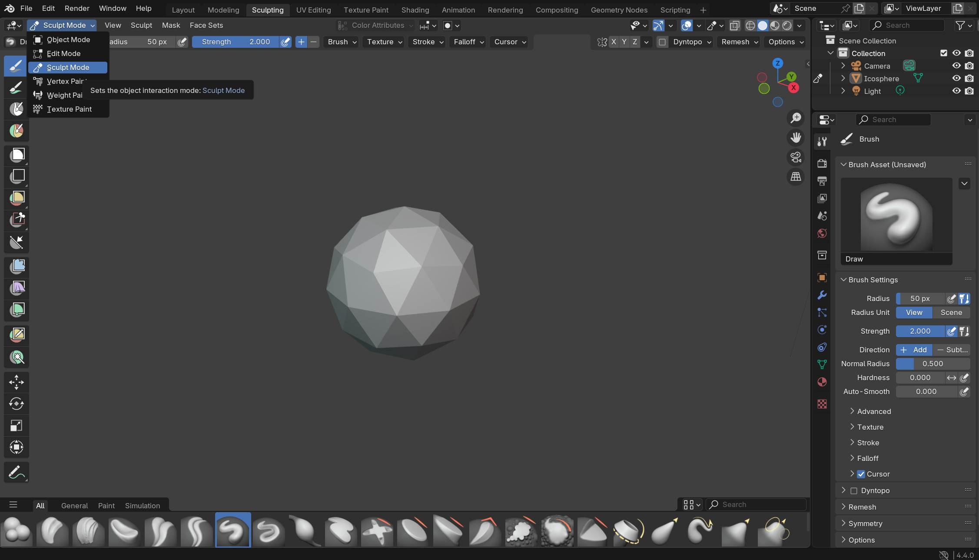Click the asset shelf Search field
The image size is (979, 560).
756,504
